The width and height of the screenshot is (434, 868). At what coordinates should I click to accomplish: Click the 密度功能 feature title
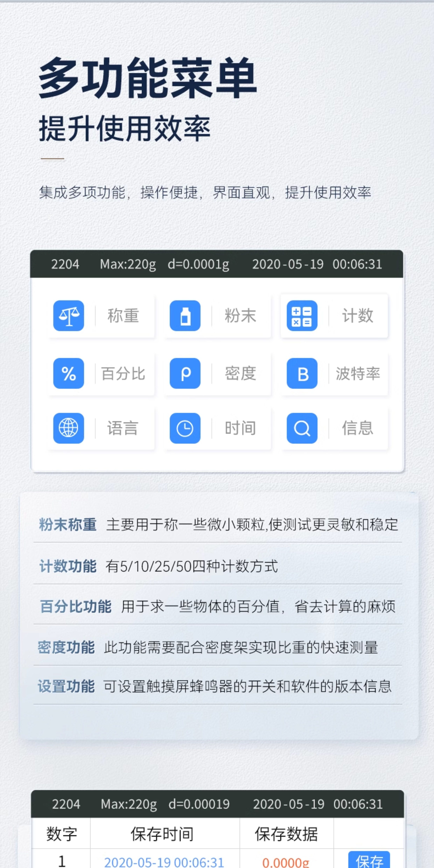coord(66,647)
